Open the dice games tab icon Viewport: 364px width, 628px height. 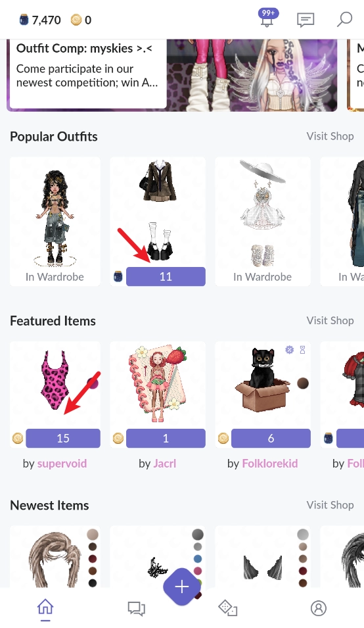227,608
